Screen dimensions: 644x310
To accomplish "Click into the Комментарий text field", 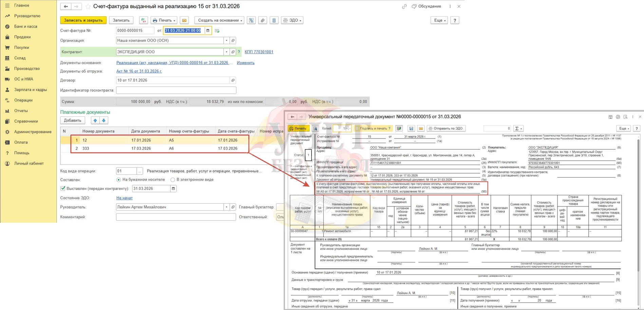I will [176, 217].
